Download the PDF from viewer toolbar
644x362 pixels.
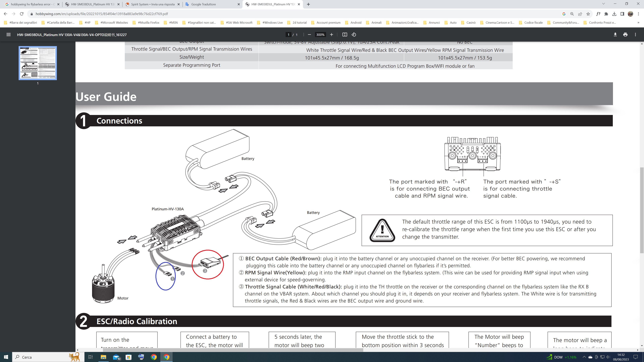[615, 35]
